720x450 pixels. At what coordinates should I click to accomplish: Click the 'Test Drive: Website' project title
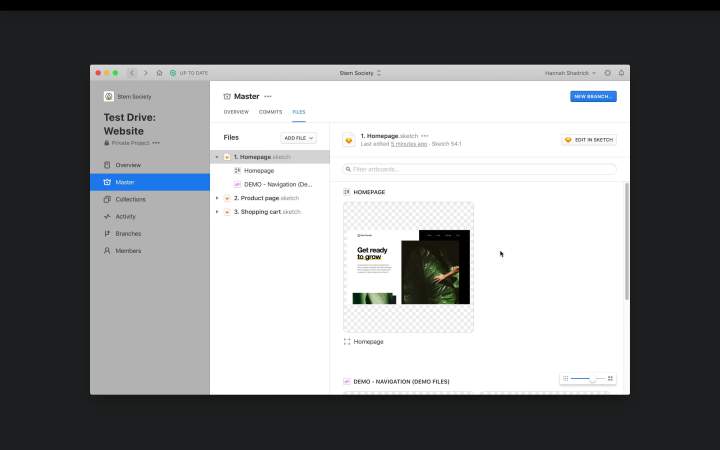coord(129,124)
